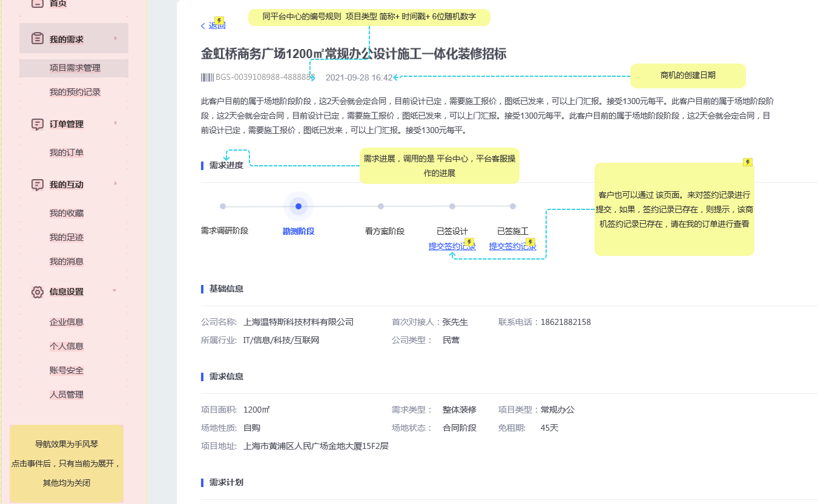818x504 pixels.
Task: Click the industry value IT/信息/科技/互联网
Action: click(281, 340)
